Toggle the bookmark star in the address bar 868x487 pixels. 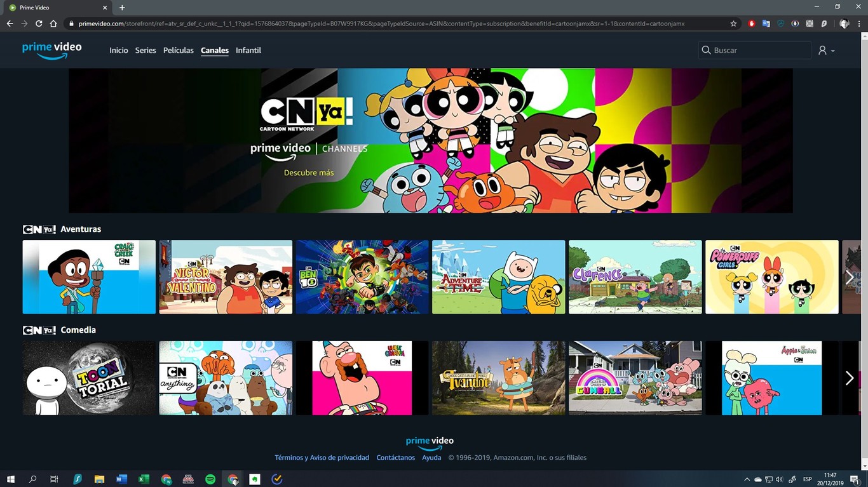pos(733,23)
